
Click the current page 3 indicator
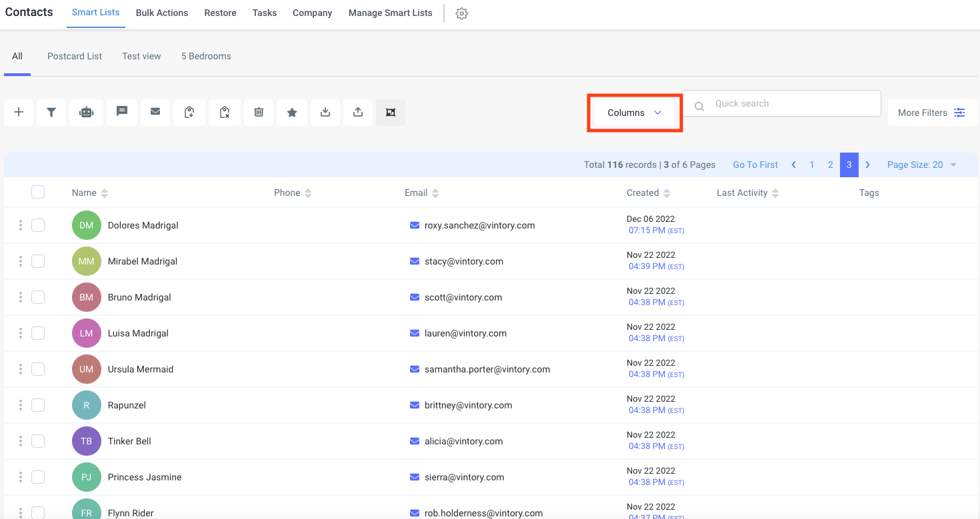[x=849, y=165]
